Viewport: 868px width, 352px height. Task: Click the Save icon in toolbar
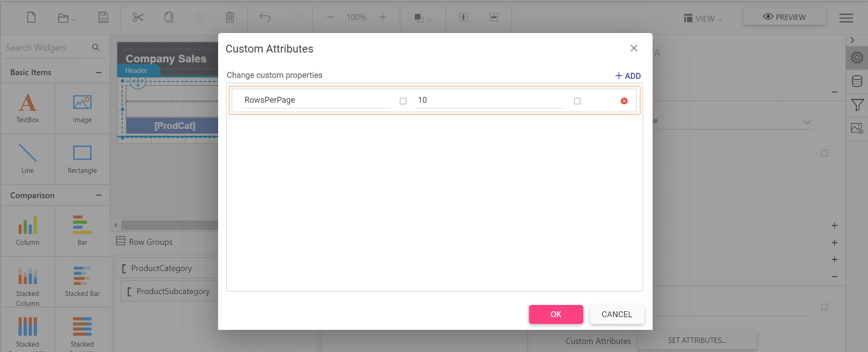[x=103, y=17]
